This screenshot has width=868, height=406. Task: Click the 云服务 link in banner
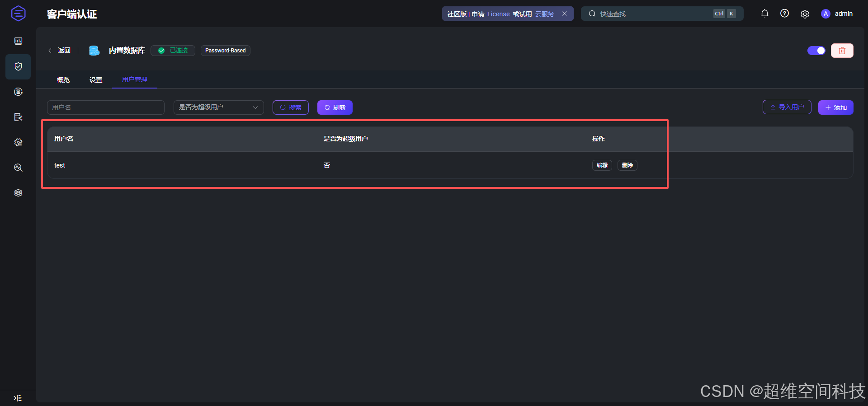coord(545,14)
